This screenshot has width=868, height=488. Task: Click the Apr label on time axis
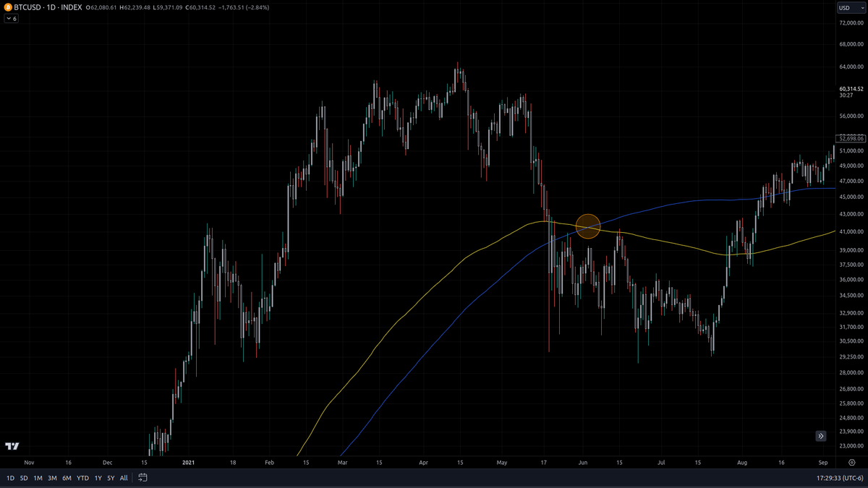(424, 461)
